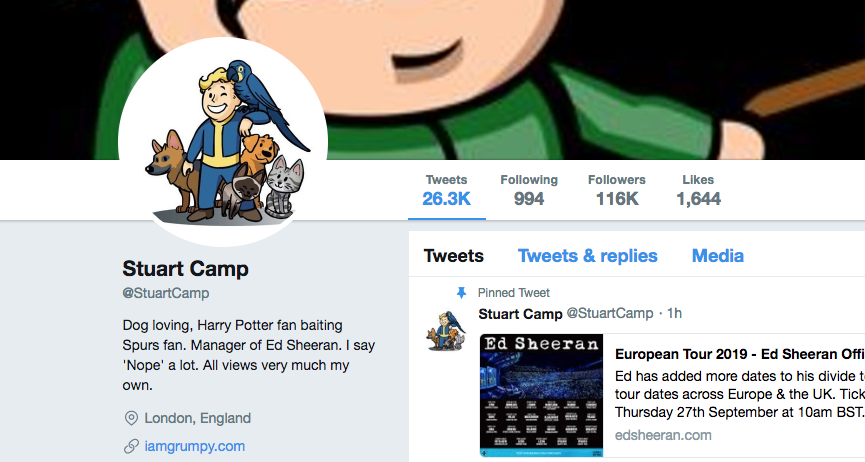
Task: Click the Vault Boy profile avatar
Action: [x=223, y=142]
